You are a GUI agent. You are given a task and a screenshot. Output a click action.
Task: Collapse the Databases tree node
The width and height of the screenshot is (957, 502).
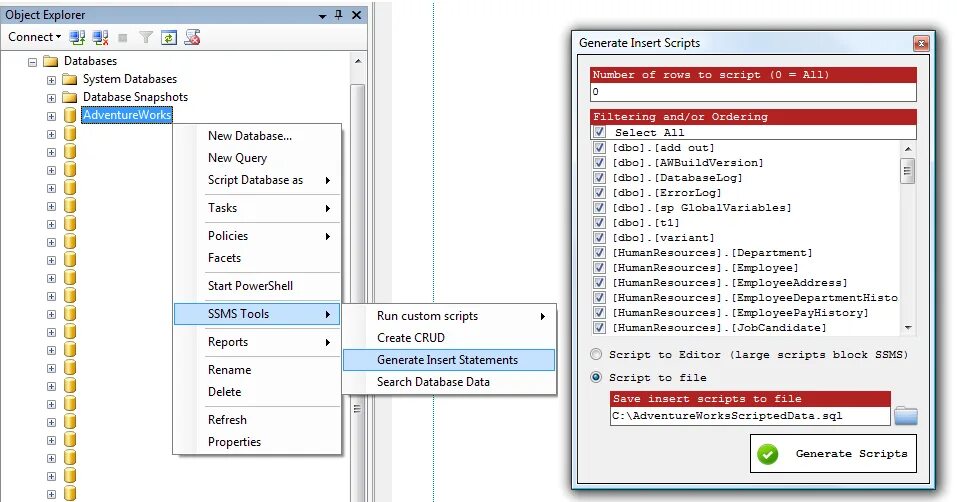point(32,62)
